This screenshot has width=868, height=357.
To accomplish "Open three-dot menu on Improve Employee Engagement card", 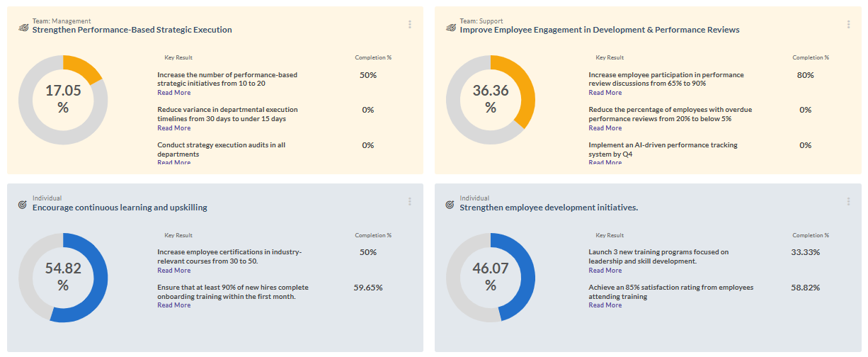I will pyautogui.click(x=848, y=25).
